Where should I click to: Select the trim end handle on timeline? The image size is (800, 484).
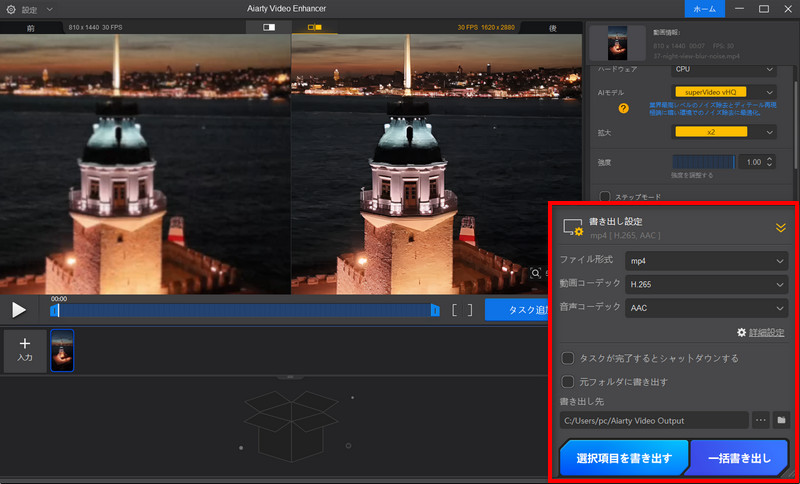point(435,310)
